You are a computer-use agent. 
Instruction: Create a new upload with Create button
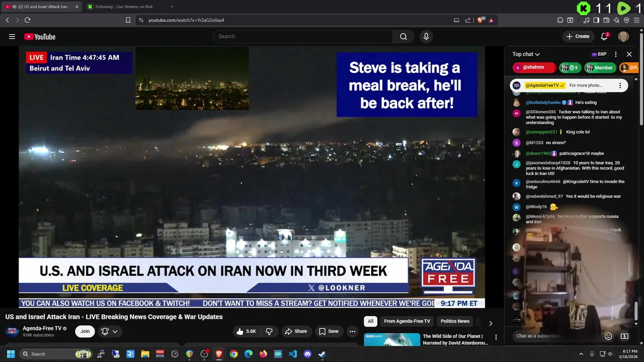coord(578,36)
